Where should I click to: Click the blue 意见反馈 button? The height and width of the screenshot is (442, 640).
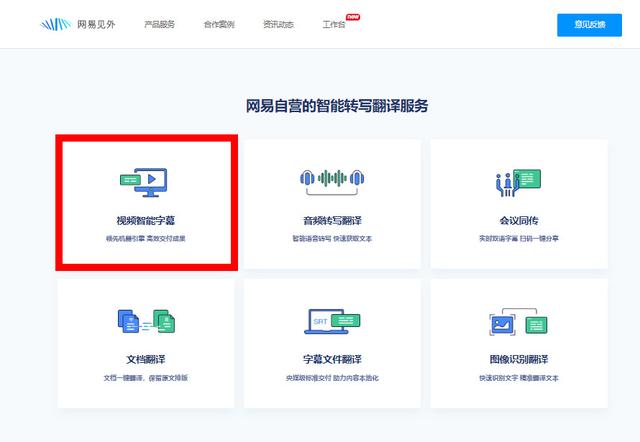589,25
